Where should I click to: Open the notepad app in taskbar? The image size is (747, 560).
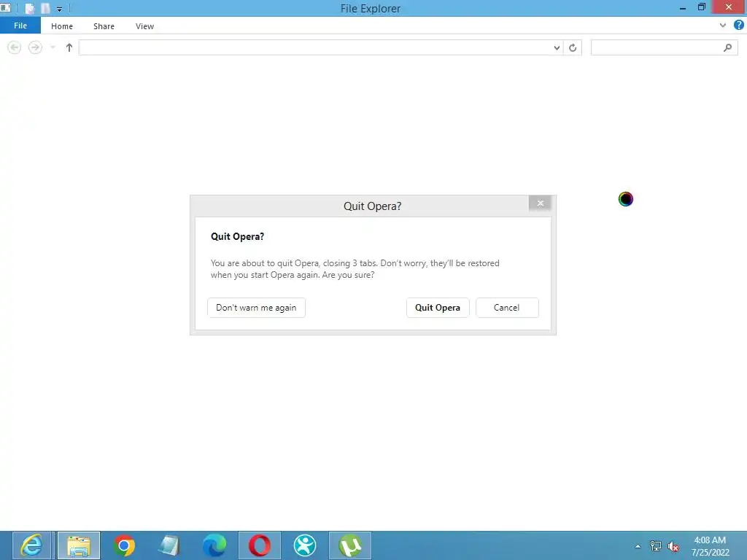coord(169,545)
